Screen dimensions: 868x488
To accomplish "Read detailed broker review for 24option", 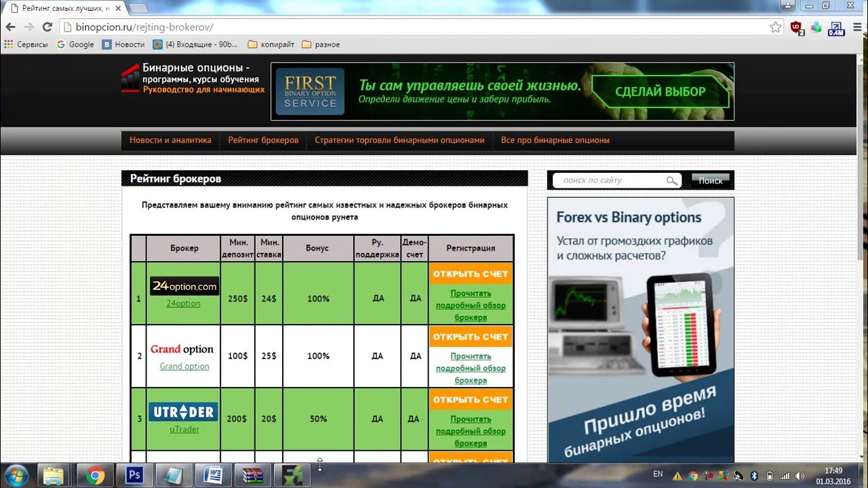I will click(471, 305).
